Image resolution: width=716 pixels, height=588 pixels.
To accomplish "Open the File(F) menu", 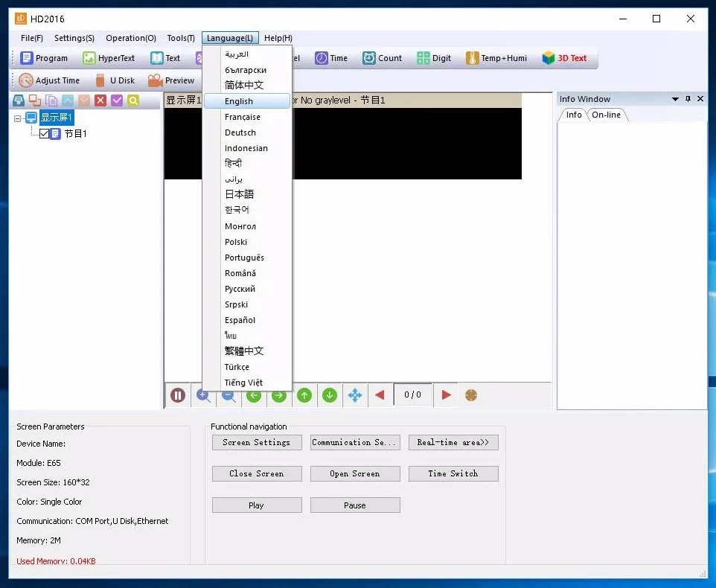I will point(32,38).
